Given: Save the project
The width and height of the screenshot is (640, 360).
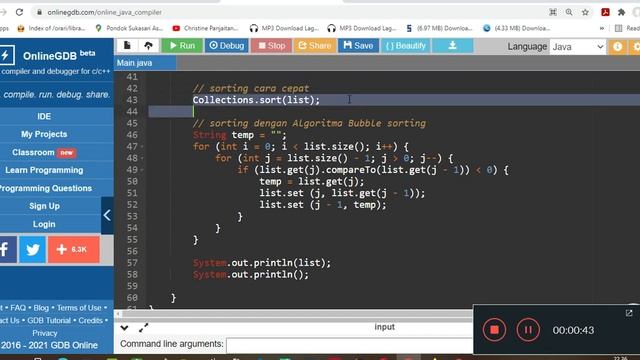Looking at the screenshot, I should point(358,46).
